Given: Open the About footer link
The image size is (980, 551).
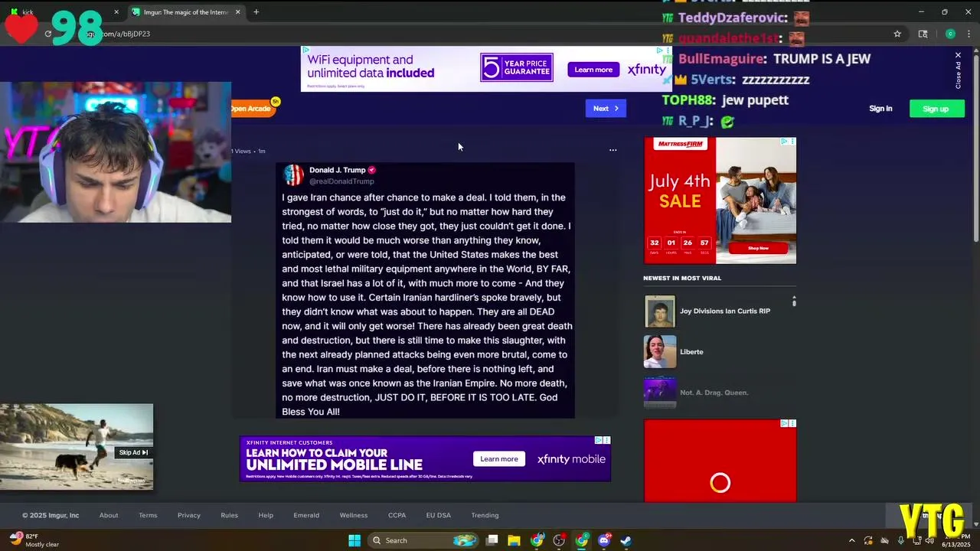Looking at the screenshot, I should tap(109, 515).
